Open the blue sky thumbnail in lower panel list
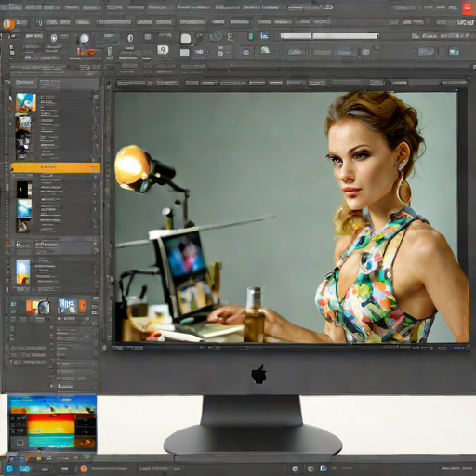476x476 pixels. click(24, 208)
